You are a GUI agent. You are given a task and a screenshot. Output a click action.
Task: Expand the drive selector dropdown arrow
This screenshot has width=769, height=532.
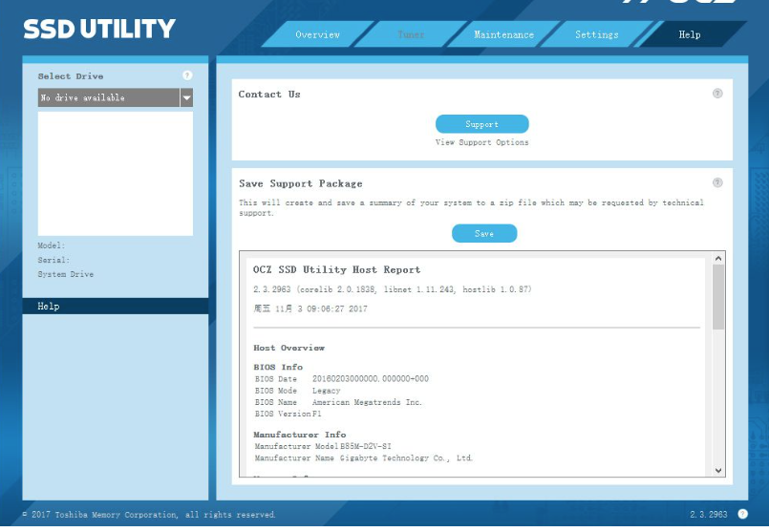click(186, 97)
